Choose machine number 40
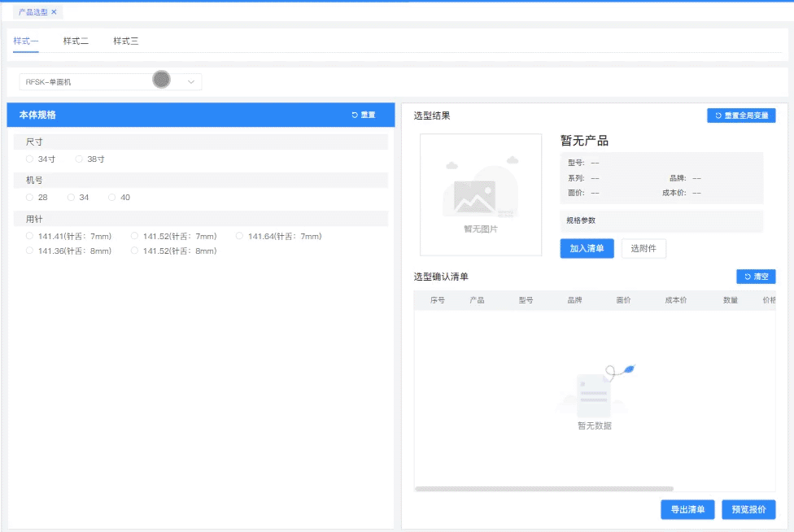 click(x=119, y=198)
